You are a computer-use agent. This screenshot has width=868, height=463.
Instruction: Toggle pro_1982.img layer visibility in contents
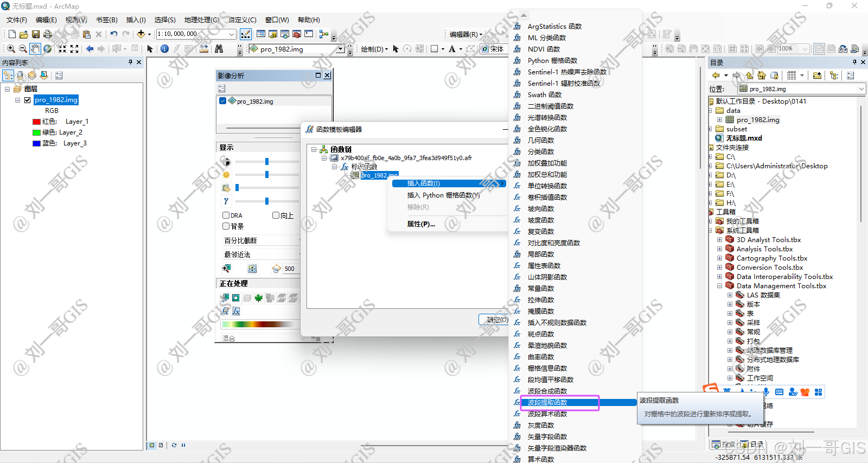[27, 100]
